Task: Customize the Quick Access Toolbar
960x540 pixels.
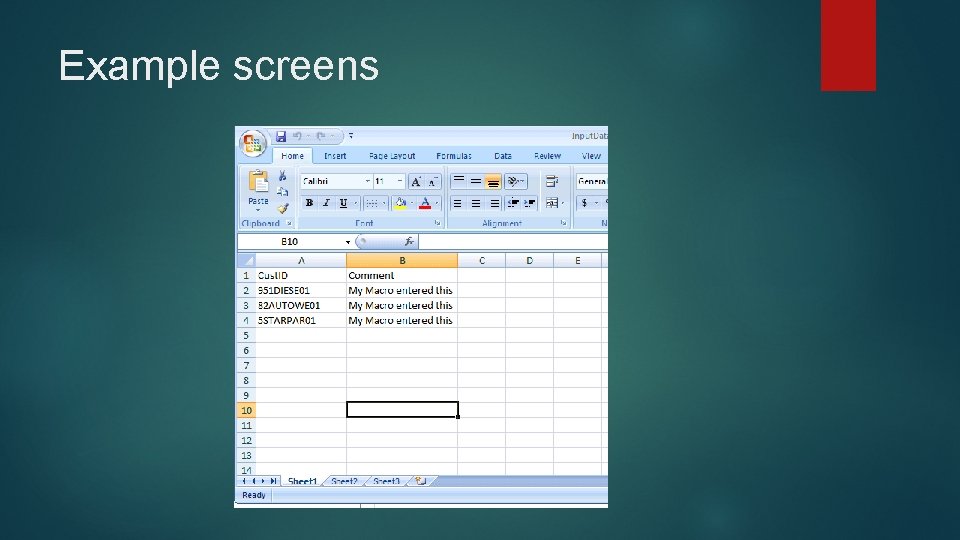Action: point(351,136)
